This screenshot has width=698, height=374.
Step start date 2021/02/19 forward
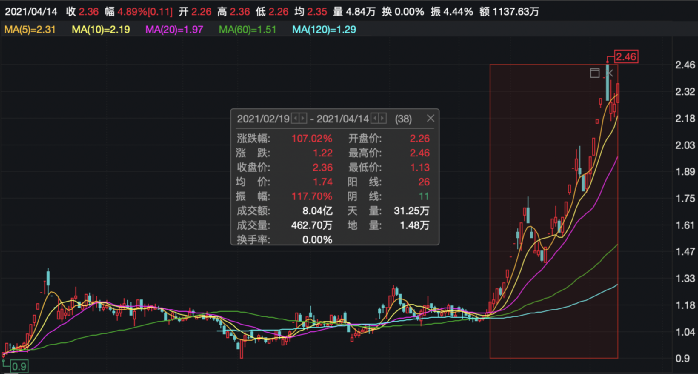tap(303, 118)
